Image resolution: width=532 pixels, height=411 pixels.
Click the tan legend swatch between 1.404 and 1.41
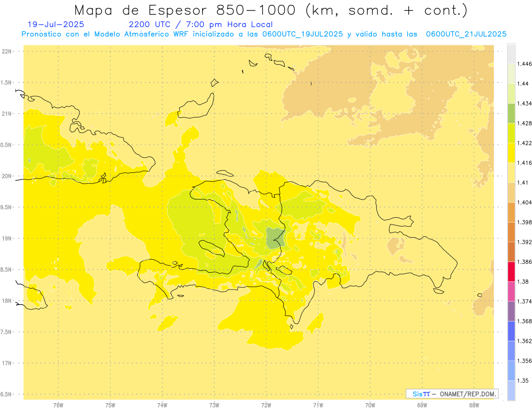coord(511,192)
